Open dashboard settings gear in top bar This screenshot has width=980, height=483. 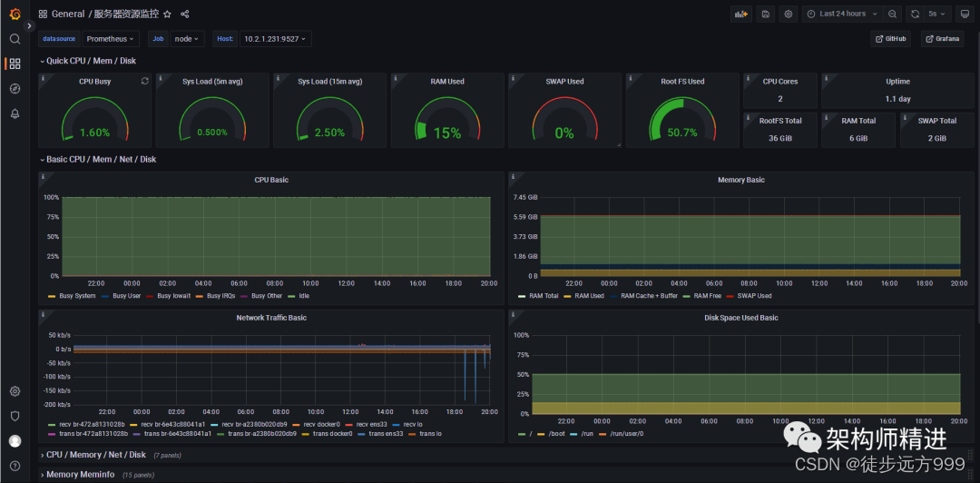789,14
